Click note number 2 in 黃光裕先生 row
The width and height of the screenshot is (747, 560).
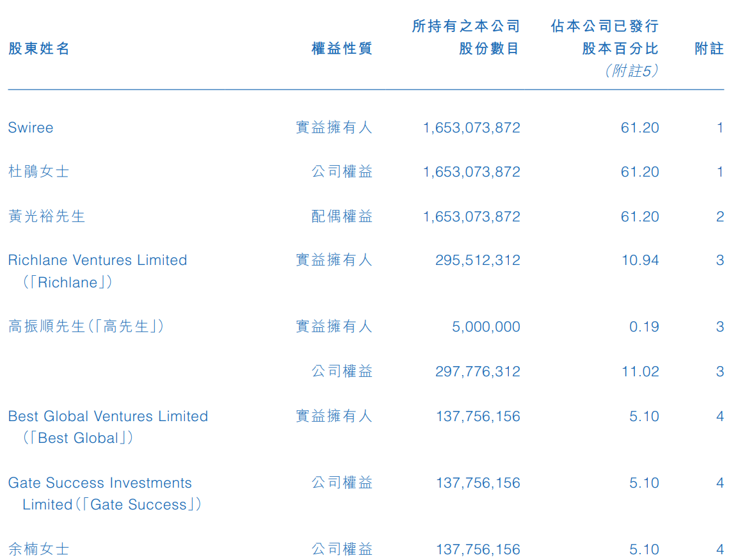(x=720, y=217)
